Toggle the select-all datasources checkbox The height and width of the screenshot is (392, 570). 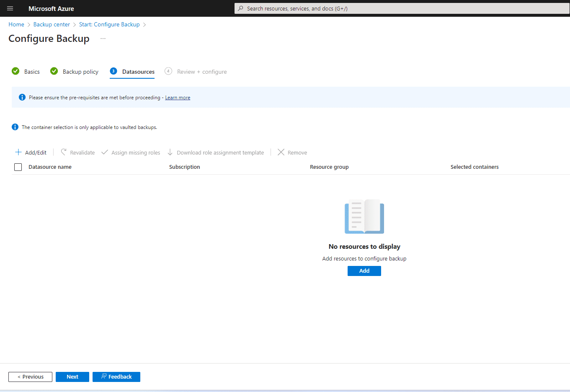(18, 167)
